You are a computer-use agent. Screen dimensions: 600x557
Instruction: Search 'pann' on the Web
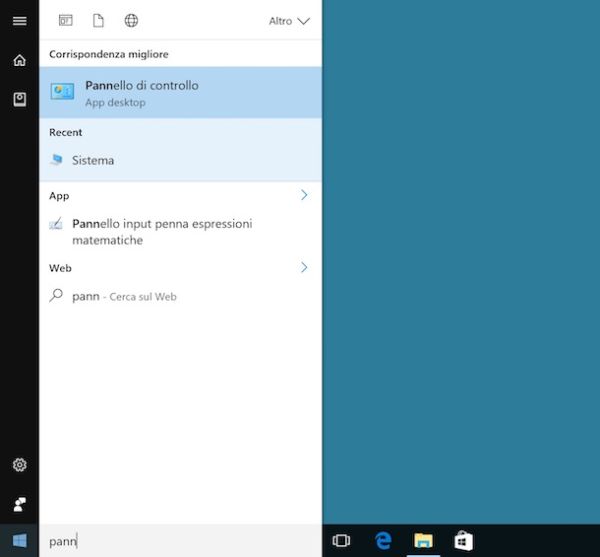[181, 296]
